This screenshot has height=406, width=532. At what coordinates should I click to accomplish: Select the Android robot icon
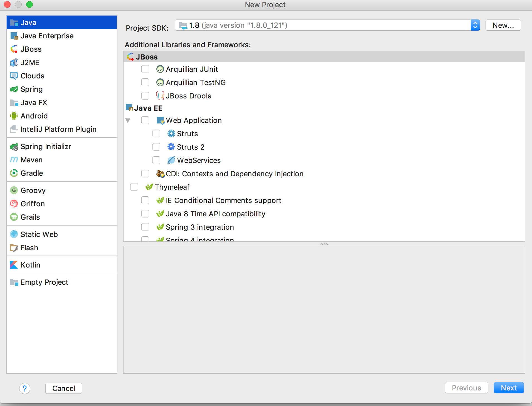(x=14, y=116)
